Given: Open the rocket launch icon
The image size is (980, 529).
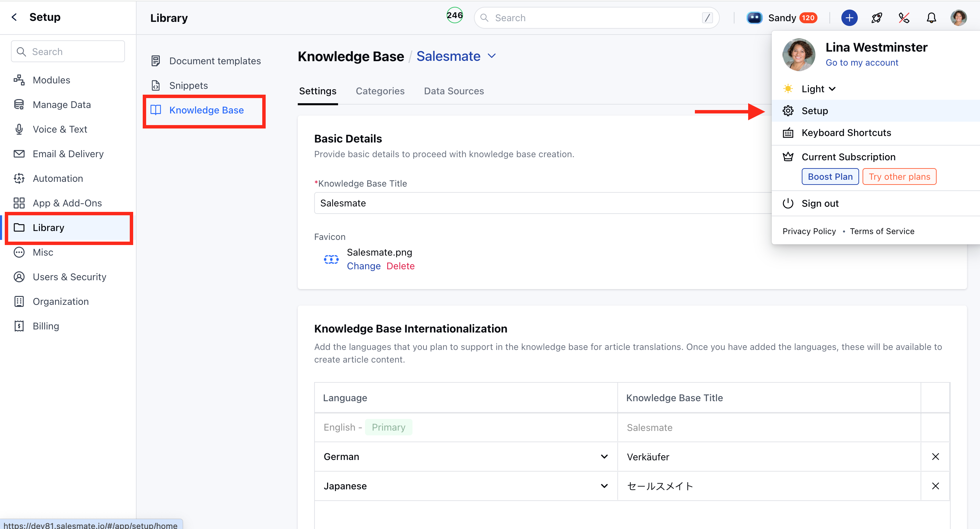Looking at the screenshot, I should point(877,18).
